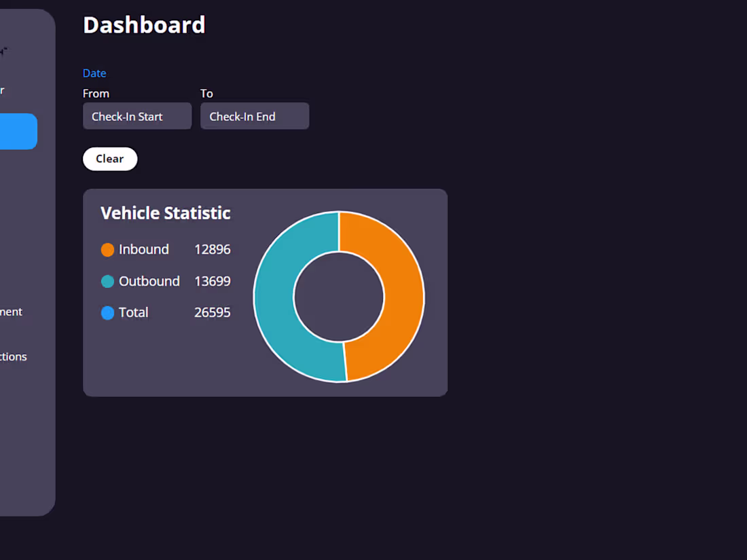Screen dimensions: 747x560
Task: Click the teal Outbound donut segment
Action: coord(275,297)
